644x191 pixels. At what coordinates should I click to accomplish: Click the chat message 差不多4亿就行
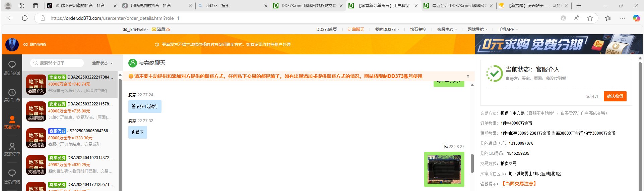coord(145,106)
